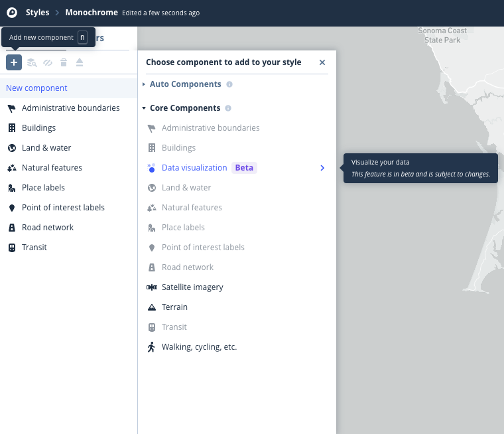Viewport: 504px width, 434px height.
Task: Click the Monochrome style title
Action: coord(92,13)
